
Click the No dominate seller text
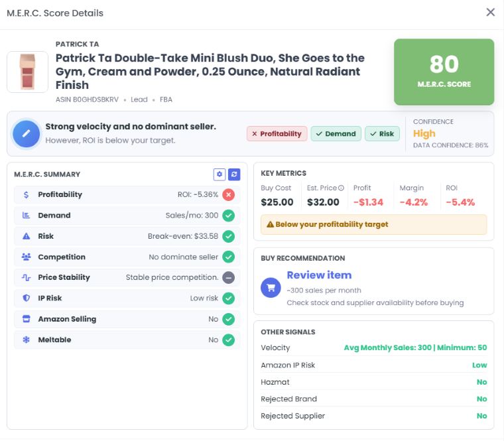click(x=183, y=257)
